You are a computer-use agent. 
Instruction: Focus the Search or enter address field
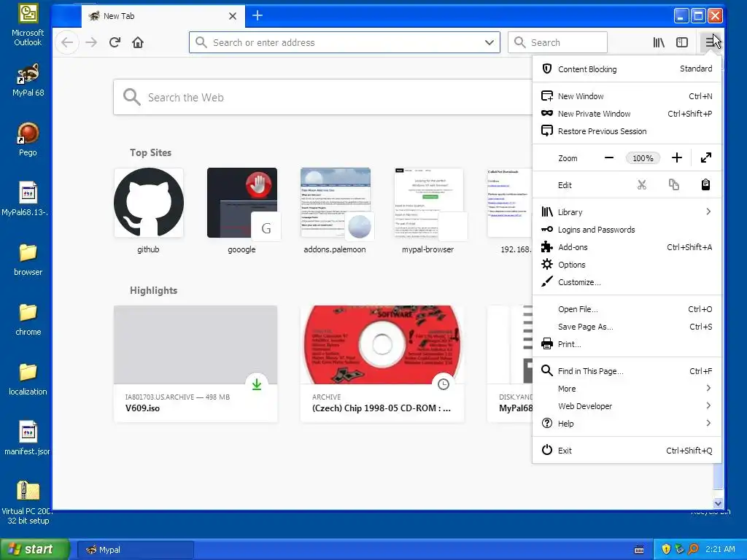coord(344,42)
